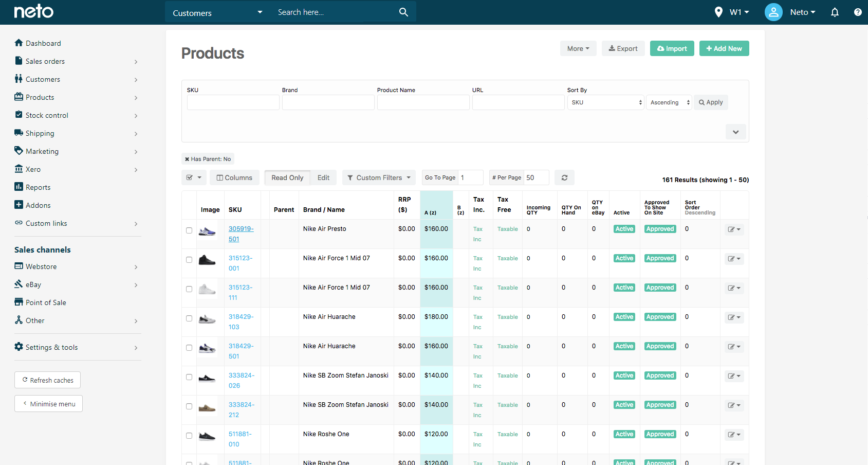
Task: Click the Columns button
Action: coord(234,177)
